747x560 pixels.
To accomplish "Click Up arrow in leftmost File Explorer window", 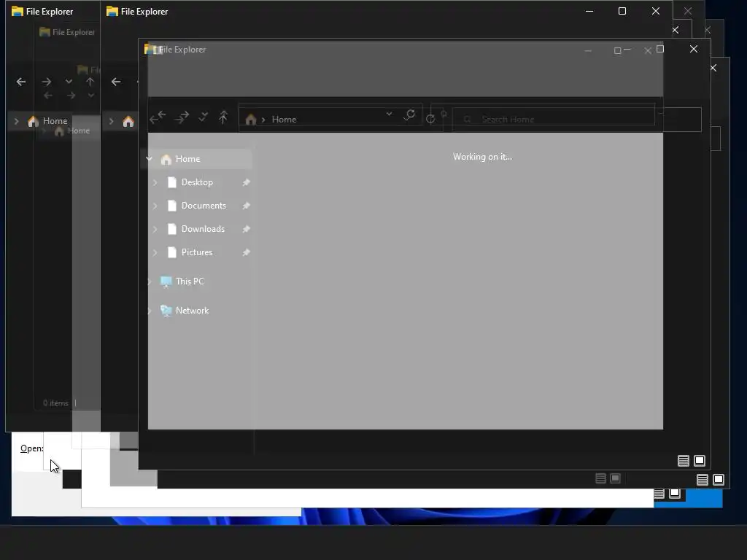I will point(90,82).
